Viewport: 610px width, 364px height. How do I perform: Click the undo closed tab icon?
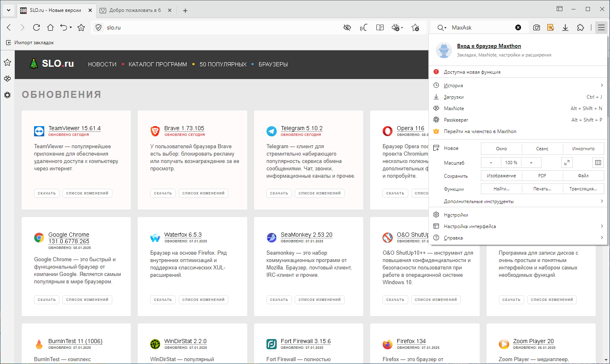click(64, 27)
